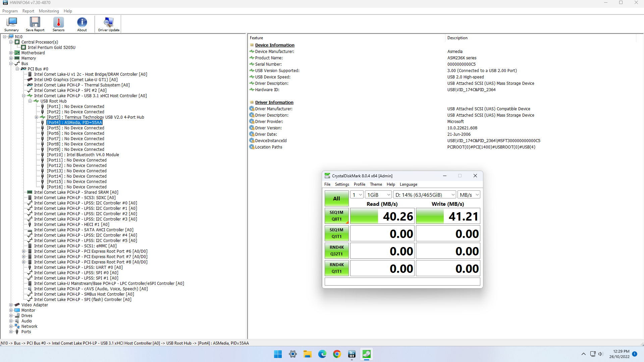This screenshot has width=644, height=362.
Task: Open CrystalDiskMark Theme menu
Action: [376, 184]
